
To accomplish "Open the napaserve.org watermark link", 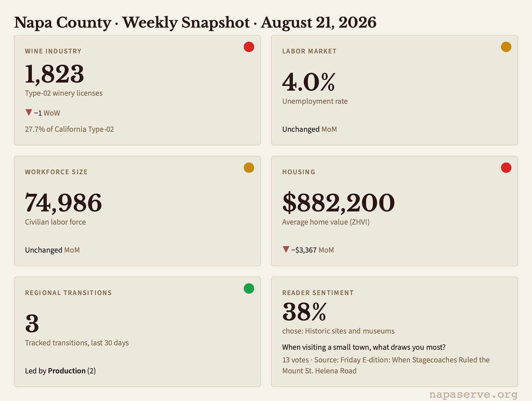I will (473, 395).
